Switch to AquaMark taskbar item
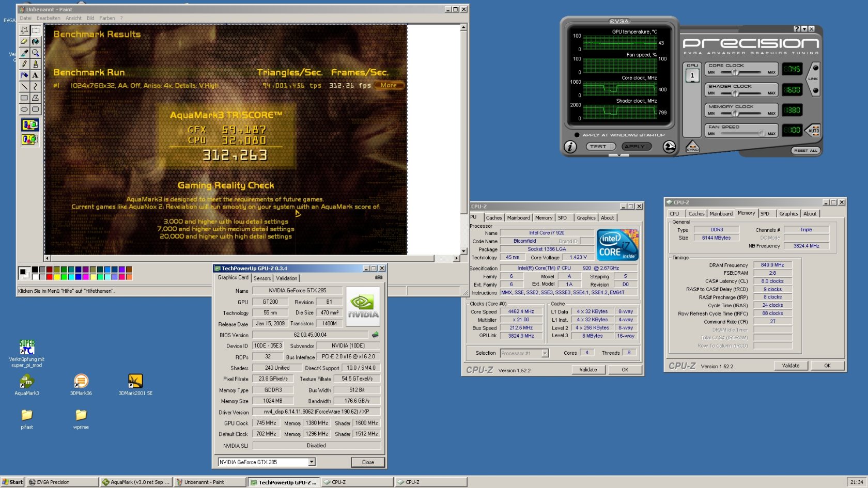This screenshot has width=868, height=488. (136, 482)
